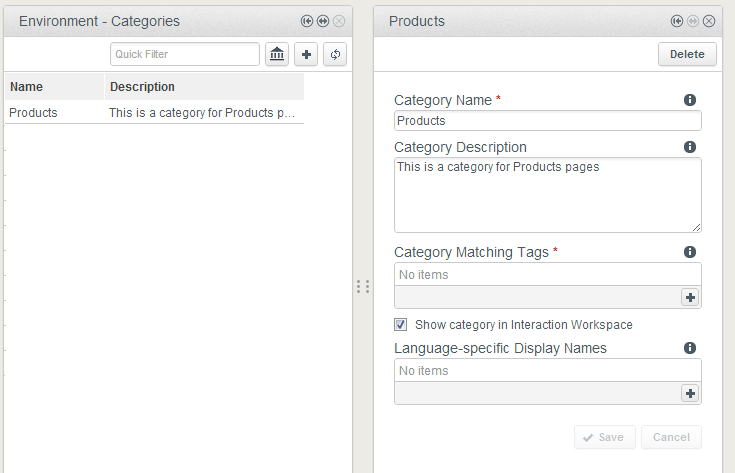This screenshot has width=735, height=473.
Task: Sort the list by the Name column header
Action: pos(54,87)
